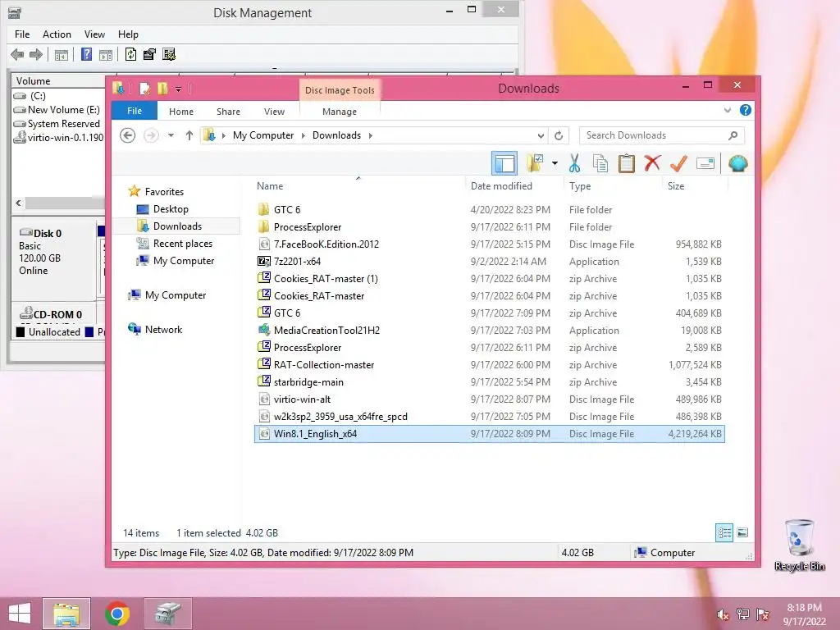Click the Rename card icon
This screenshot has height=630, width=840.
(x=705, y=163)
